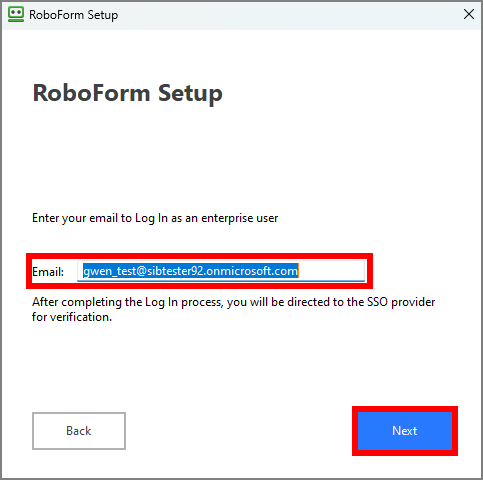The width and height of the screenshot is (483, 480).
Task: Select the "for verification." line of text
Action: click(x=72, y=317)
